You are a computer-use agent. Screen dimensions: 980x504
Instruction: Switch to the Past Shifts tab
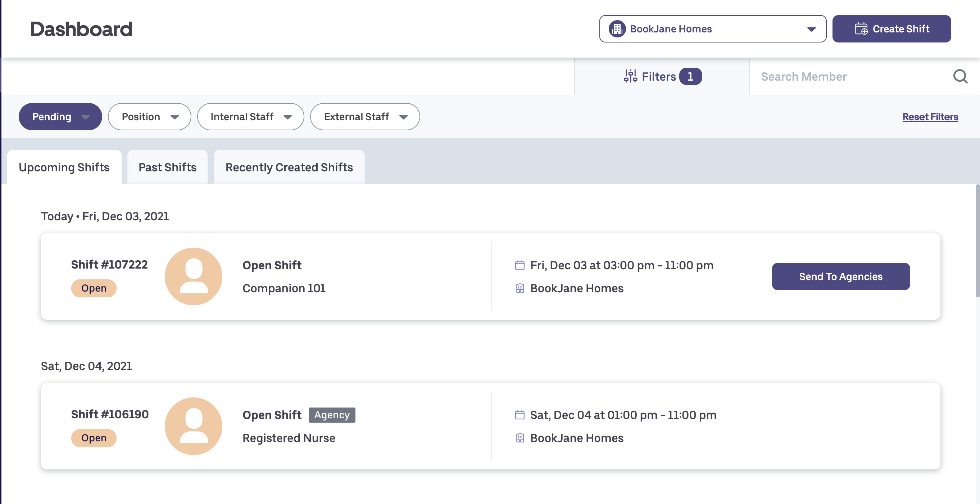tap(167, 167)
